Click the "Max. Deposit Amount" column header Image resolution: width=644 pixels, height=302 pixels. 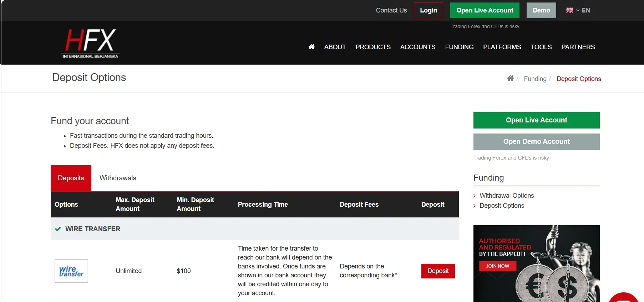[x=135, y=204]
